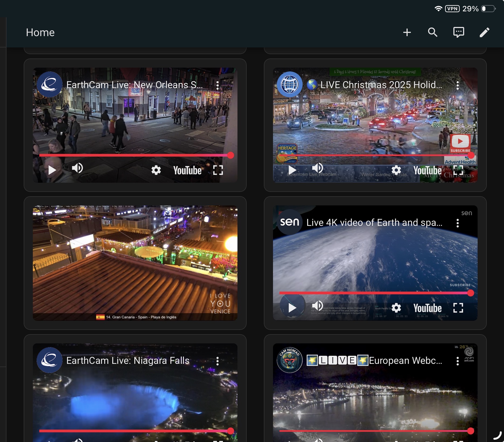Open the EarthCam Live: Niagara Falls title
This screenshot has width=504, height=442.
[x=128, y=361]
